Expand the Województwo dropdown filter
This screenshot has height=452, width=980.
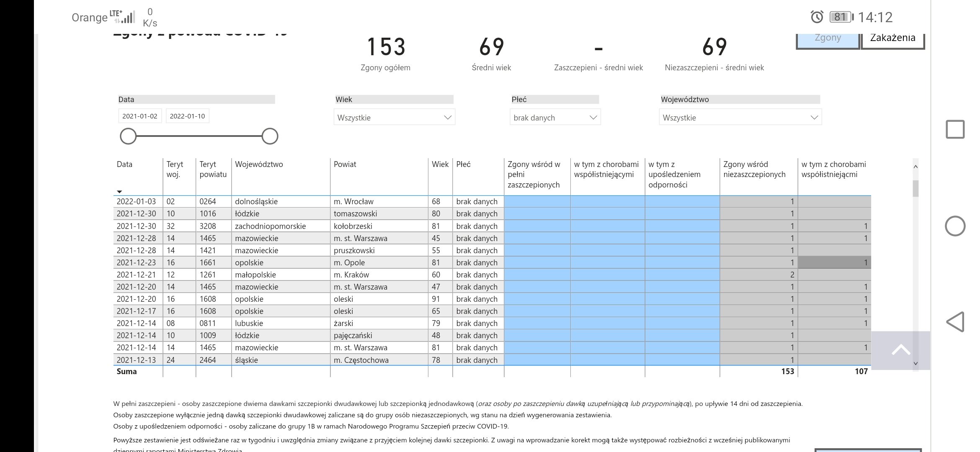(x=740, y=118)
